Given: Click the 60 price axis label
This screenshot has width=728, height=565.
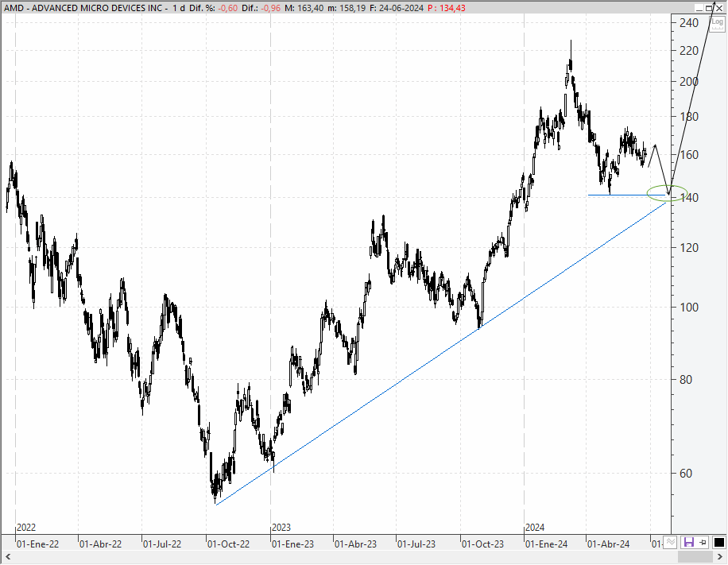Looking at the screenshot, I should coord(685,474).
